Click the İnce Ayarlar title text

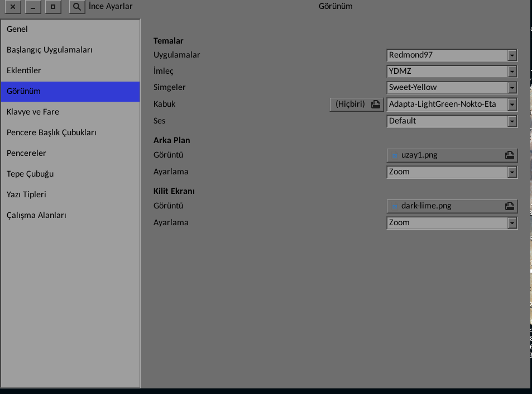tap(111, 7)
